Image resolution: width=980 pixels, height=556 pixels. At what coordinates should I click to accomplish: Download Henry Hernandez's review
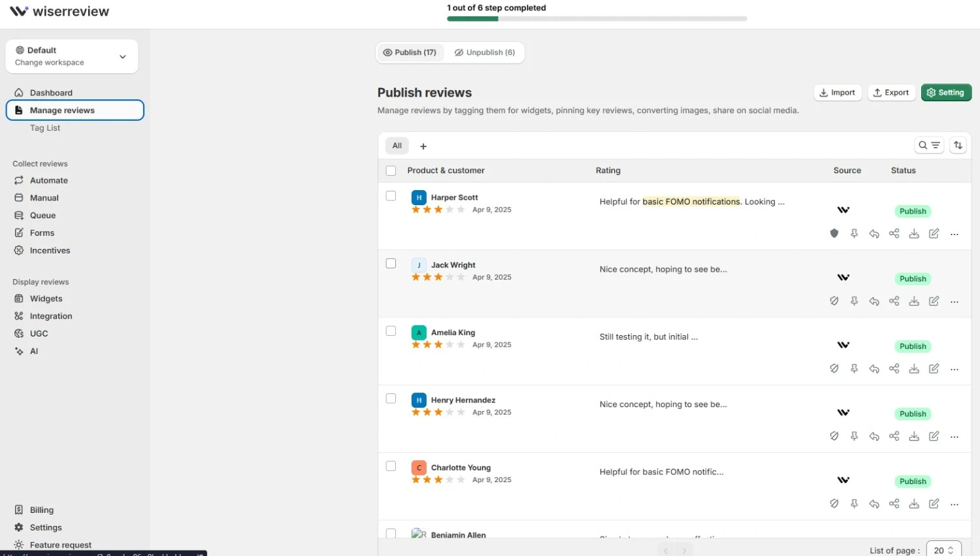coord(914,436)
